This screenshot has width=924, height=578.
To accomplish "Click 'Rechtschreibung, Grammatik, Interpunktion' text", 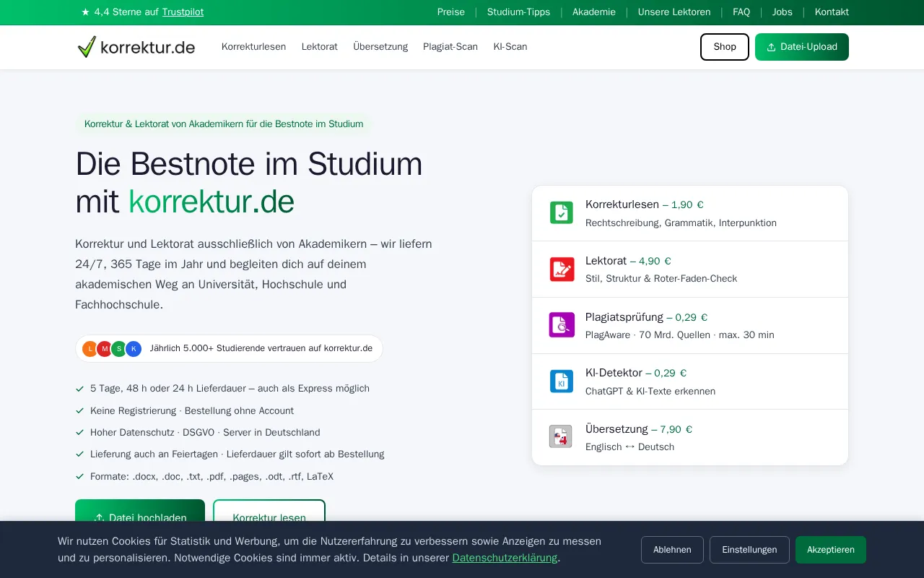I will point(681,223).
